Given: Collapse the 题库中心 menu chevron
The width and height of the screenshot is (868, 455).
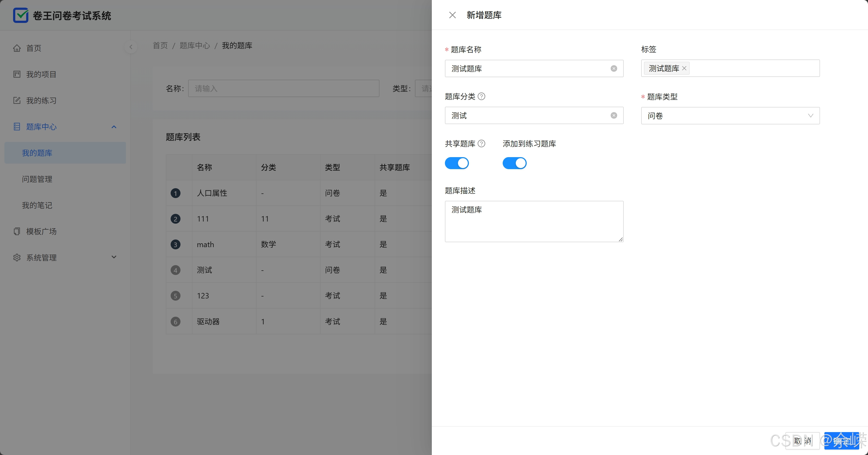Looking at the screenshot, I should (x=114, y=127).
